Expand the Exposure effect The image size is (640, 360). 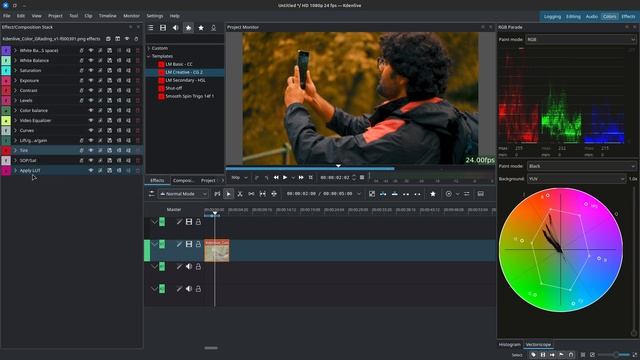pos(16,80)
